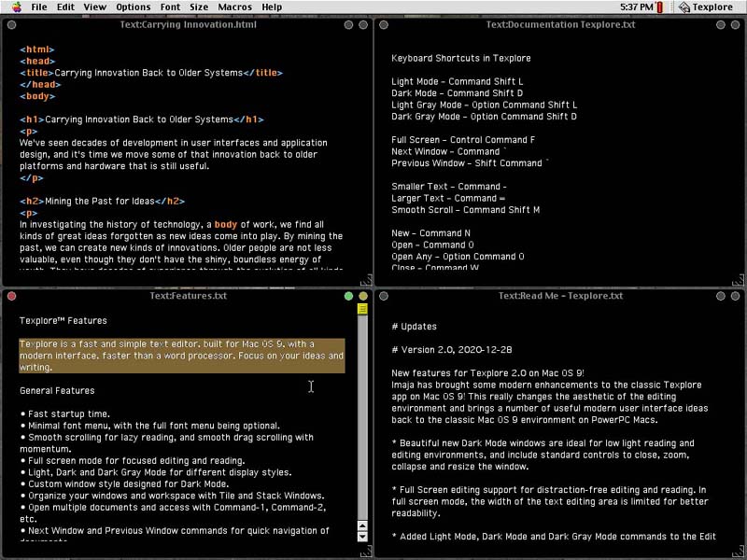Click title bar Text:Read Me - Texplore.txt
The width and height of the screenshot is (747, 560).
click(x=560, y=296)
